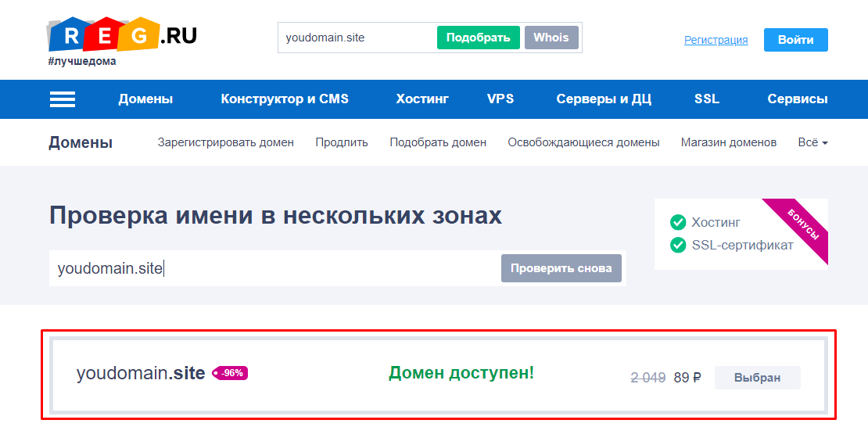Click the REG.RU logo
868x427 pixels.
click(x=121, y=37)
